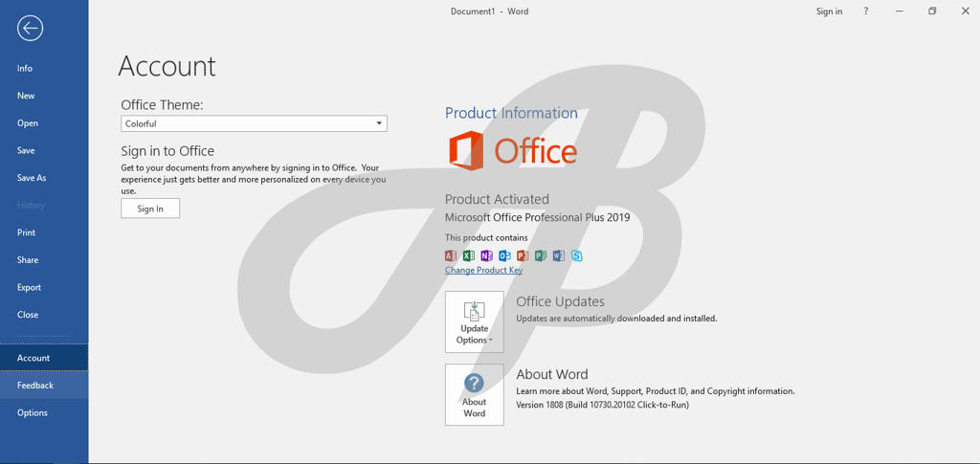Open the Export page
980x464 pixels.
pos(44,287)
